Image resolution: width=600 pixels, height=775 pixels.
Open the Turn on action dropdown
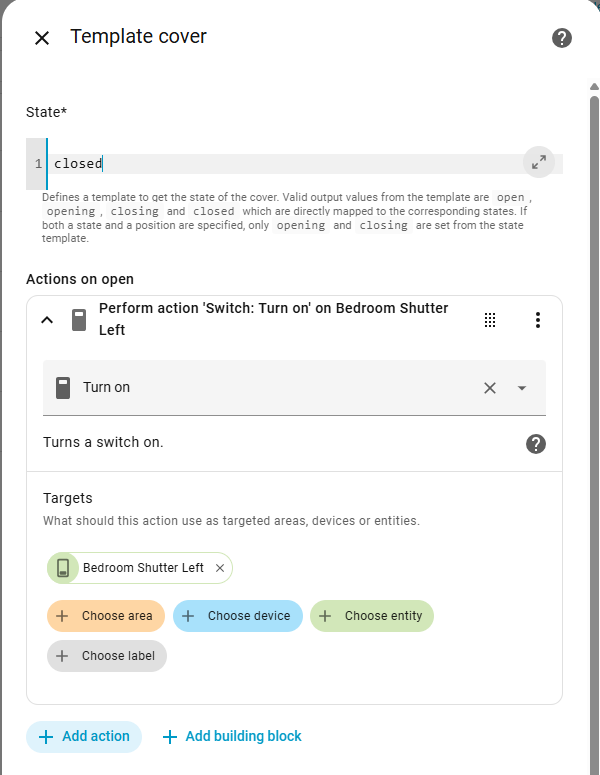click(x=522, y=388)
